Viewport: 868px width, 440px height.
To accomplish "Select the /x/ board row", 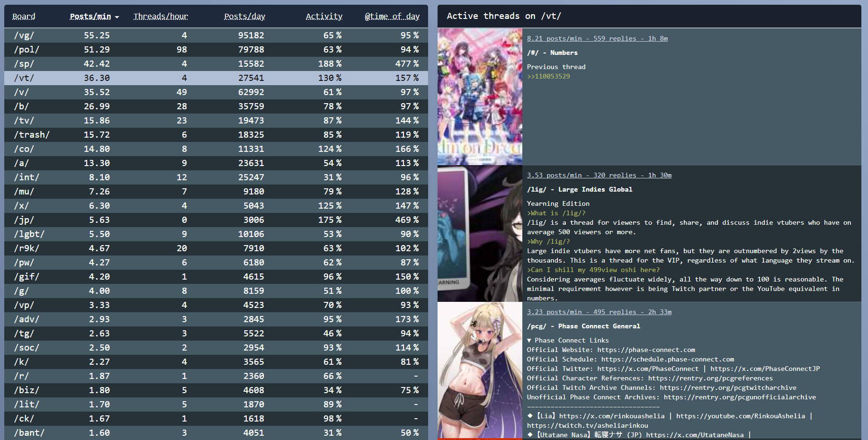I will pos(216,206).
